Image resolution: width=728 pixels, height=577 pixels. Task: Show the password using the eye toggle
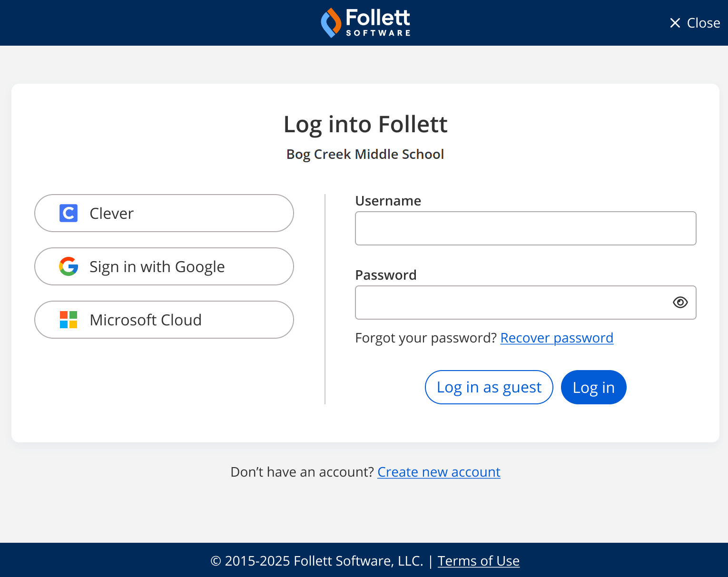pyautogui.click(x=680, y=303)
